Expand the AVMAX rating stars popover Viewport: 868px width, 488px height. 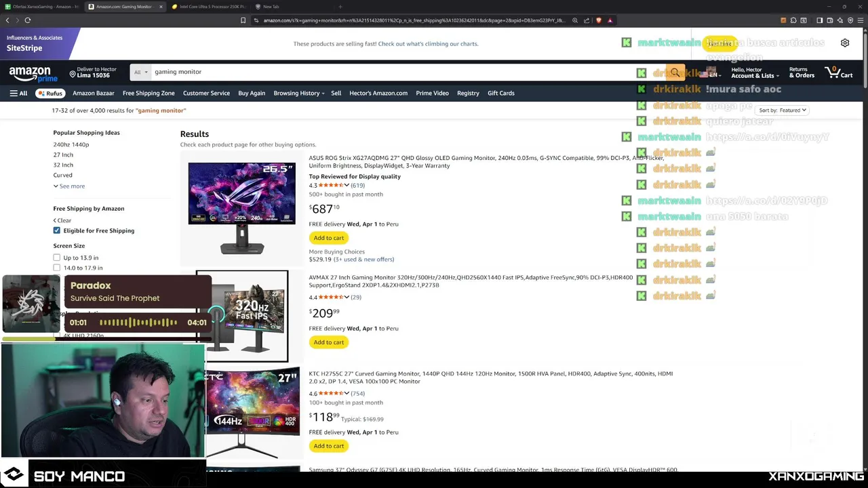click(334, 297)
